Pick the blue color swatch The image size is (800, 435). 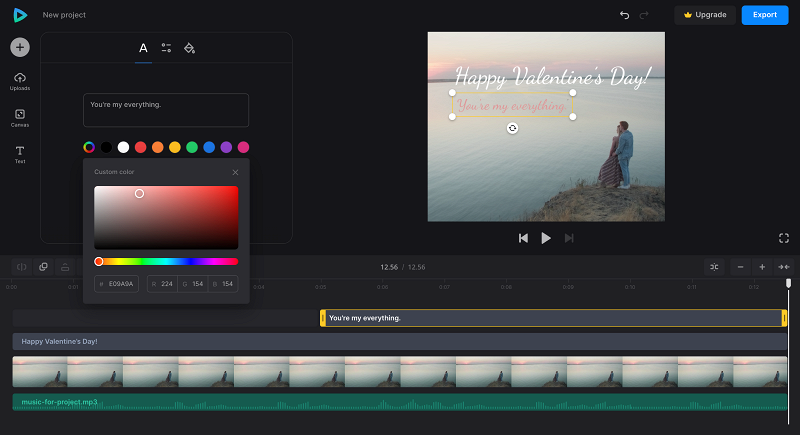[209, 147]
